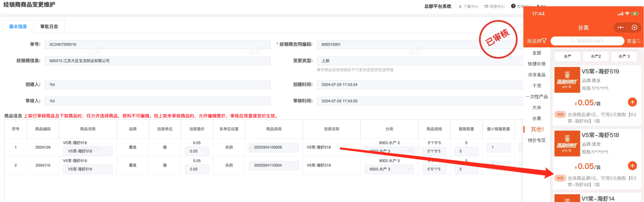Viewport: 644px width, 202px height.
Task: Select the 水产 3 subcategory chip
Action: click(x=624, y=56)
